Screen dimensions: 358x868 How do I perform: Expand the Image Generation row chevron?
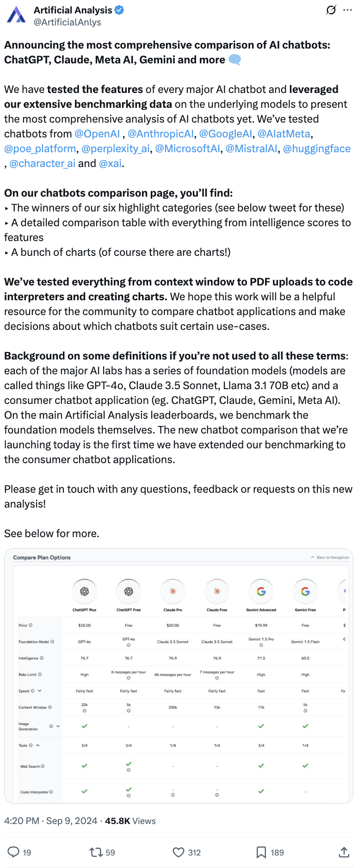58,726
